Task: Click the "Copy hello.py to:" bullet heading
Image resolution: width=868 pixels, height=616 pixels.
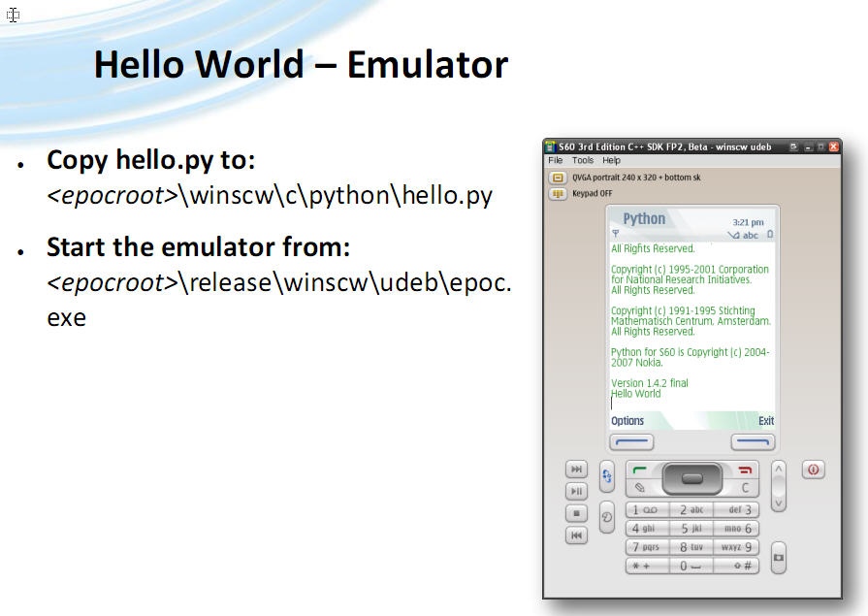Action: pyautogui.click(x=151, y=159)
